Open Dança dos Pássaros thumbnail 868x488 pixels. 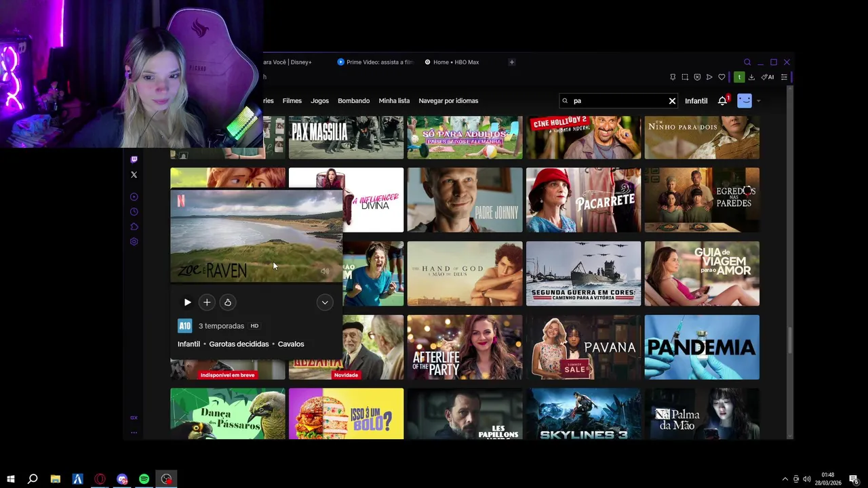pos(227,413)
